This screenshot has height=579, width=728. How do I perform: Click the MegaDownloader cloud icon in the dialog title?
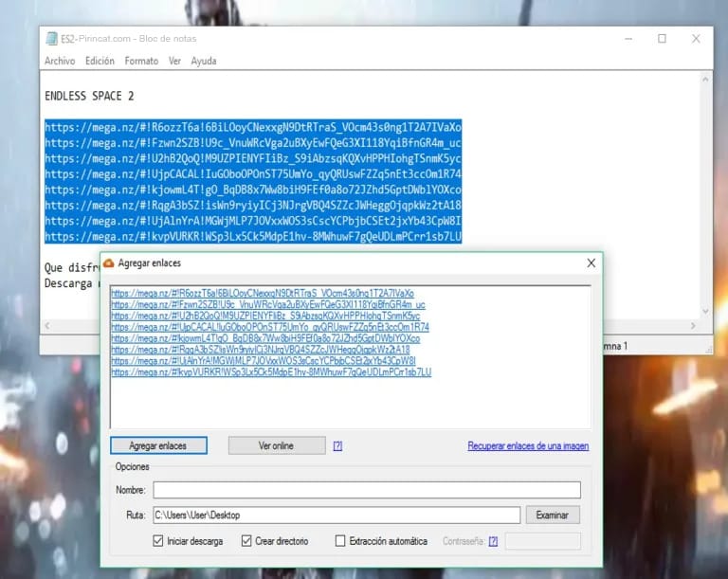pyautogui.click(x=109, y=263)
